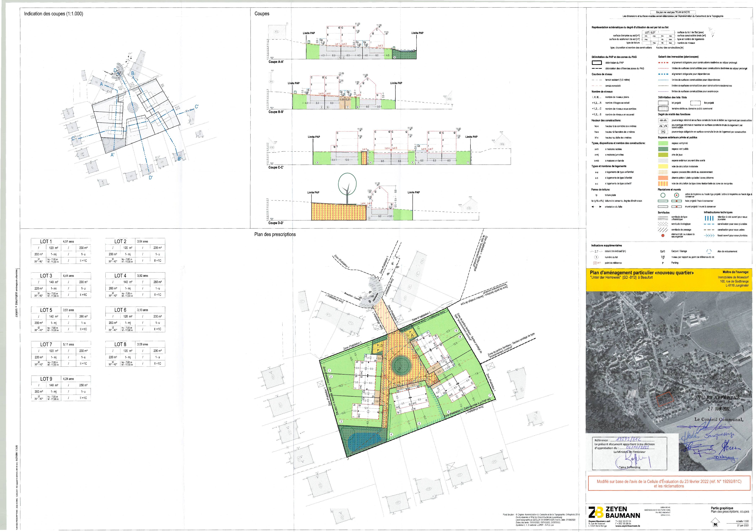Click the blue arrows 'fossé ouvert' symbol
This screenshot has width=756, height=532.
tap(709, 236)
